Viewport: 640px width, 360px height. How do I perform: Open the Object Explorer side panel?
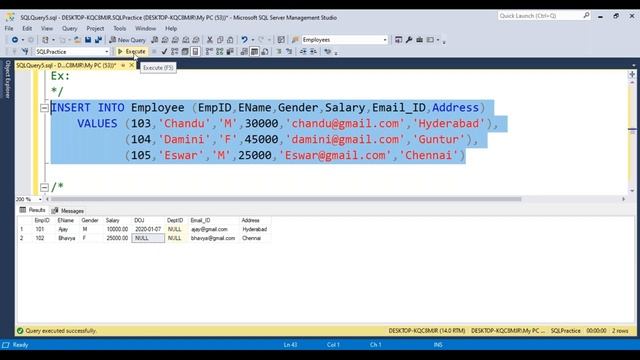[x=7, y=79]
